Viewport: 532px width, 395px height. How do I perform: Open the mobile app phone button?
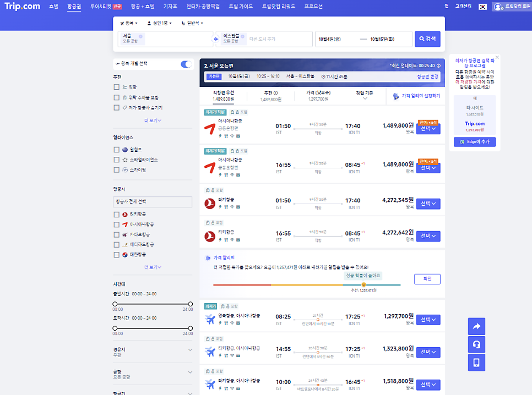[x=476, y=363]
